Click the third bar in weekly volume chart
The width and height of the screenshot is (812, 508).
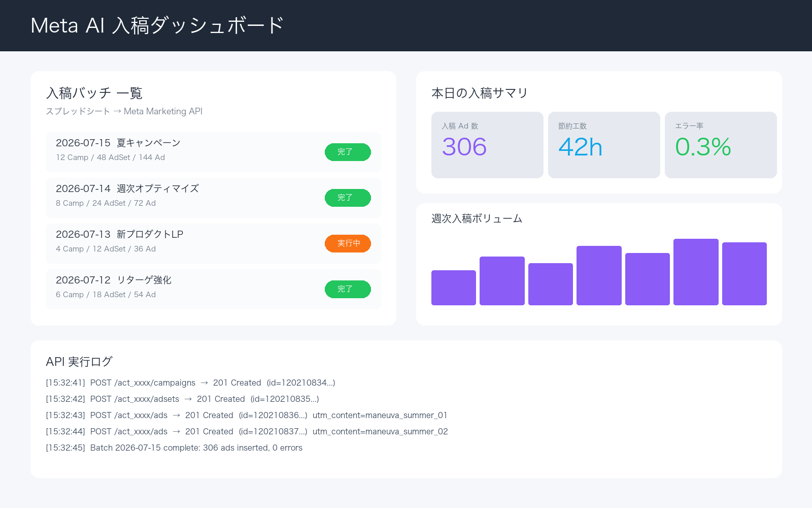[551, 284]
